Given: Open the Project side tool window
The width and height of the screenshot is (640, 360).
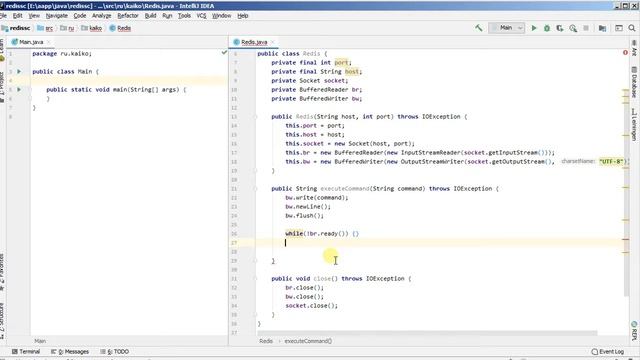Looking at the screenshot, I should pos(2,87).
